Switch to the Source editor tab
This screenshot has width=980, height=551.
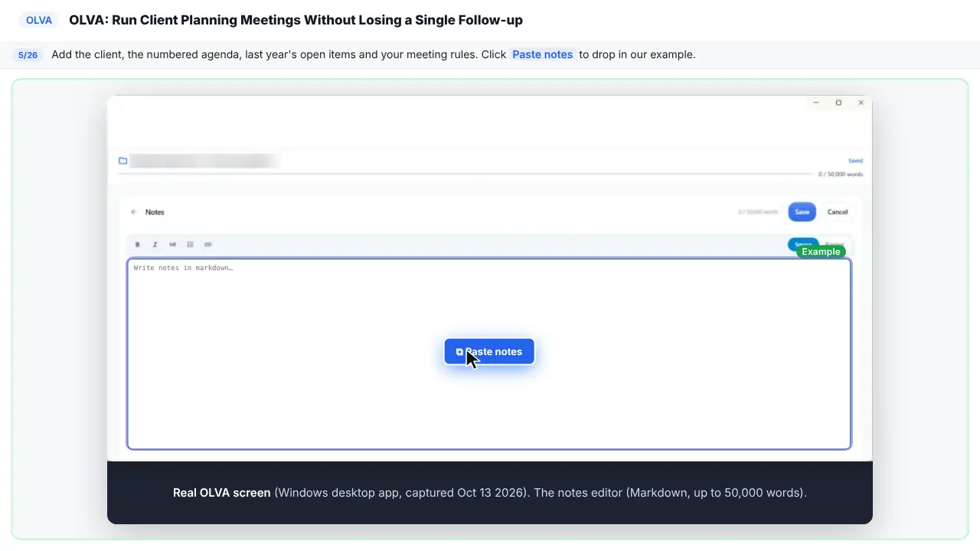click(x=803, y=244)
